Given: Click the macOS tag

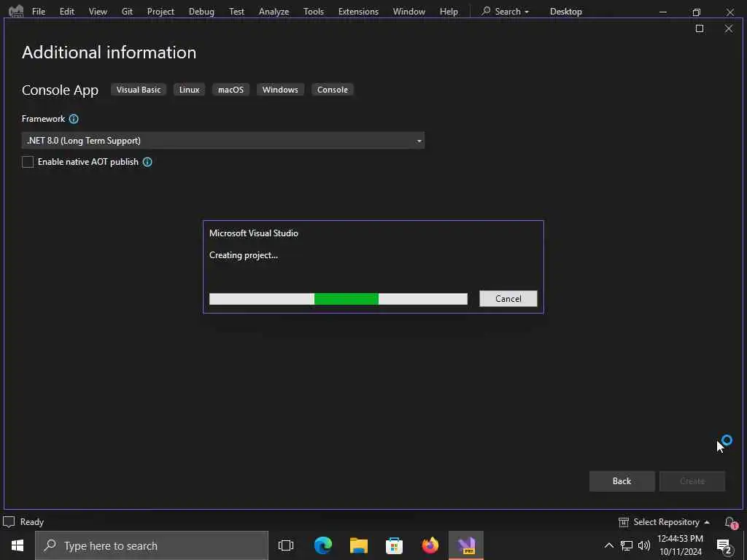Looking at the screenshot, I should pos(231,90).
